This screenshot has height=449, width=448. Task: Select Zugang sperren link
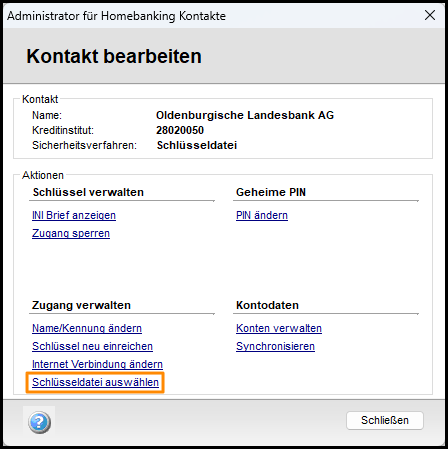pyautogui.click(x=71, y=233)
